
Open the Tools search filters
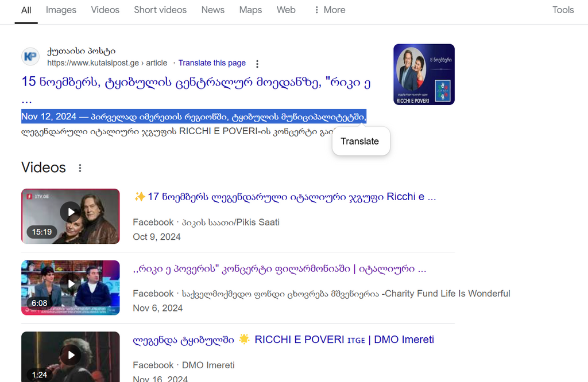(x=563, y=10)
